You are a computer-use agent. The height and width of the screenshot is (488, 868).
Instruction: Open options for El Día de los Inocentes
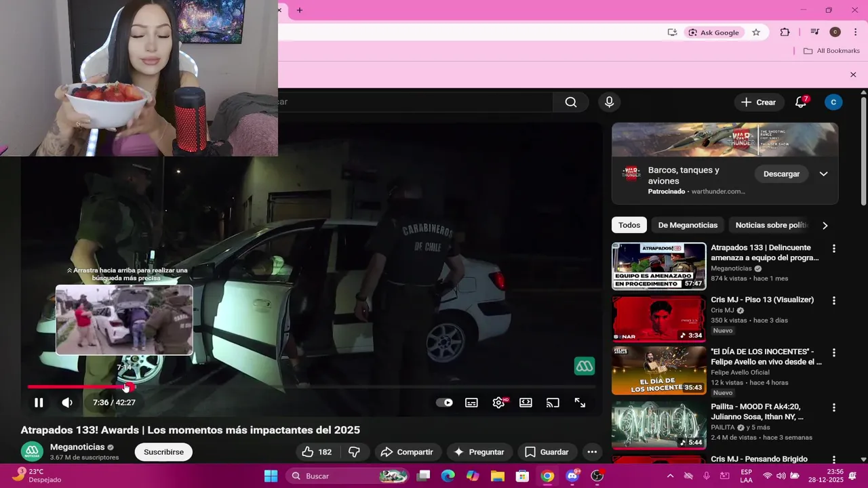point(834,352)
